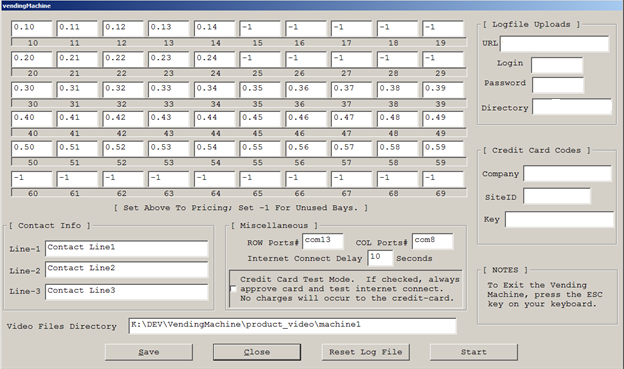624x369 pixels.
Task: Select the COL Ports field containing com8
Action: tap(433, 241)
